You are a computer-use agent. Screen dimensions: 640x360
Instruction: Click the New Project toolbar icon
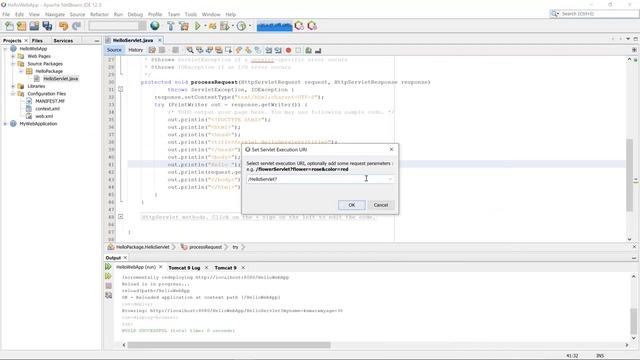pyautogui.click(x=22, y=26)
